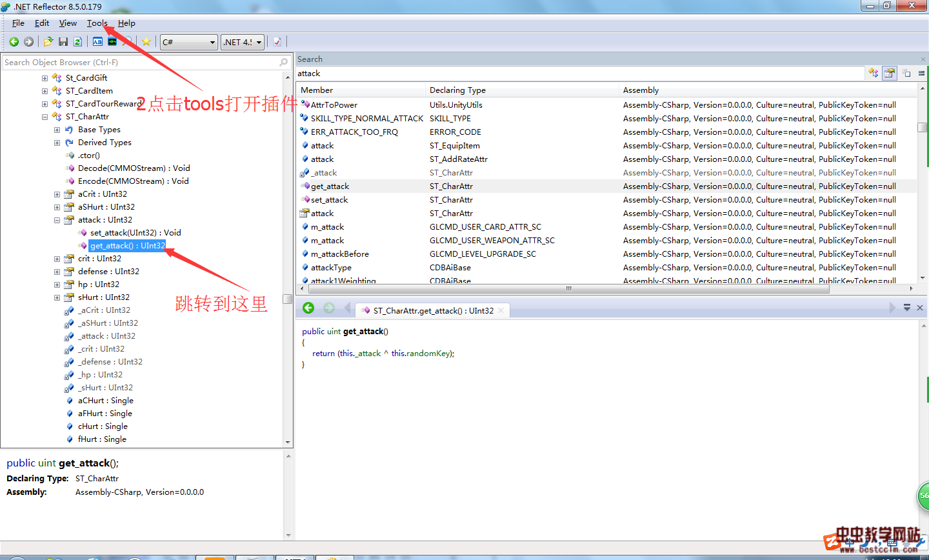Refresh assemblies using the toolbar refresh icon
Image resolution: width=929 pixels, height=560 pixels.
click(x=77, y=42)
